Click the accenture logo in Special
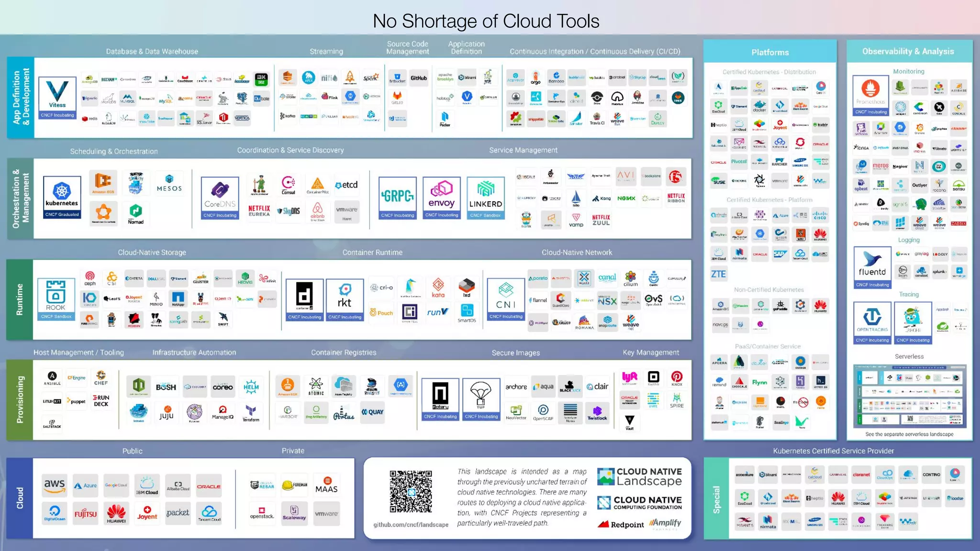Viewport: 980px width, 551px height. (x=745, y=474)
